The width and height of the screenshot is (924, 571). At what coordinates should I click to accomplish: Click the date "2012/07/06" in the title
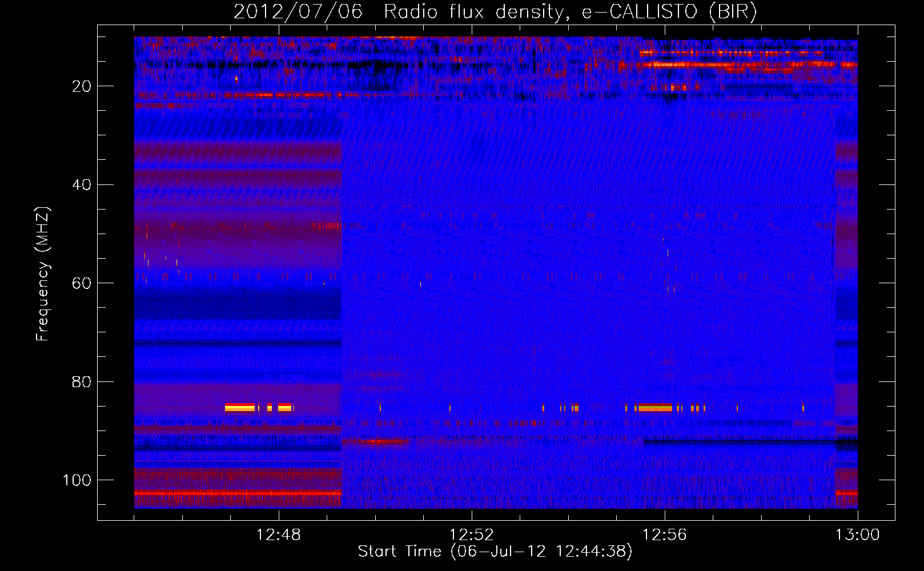(298, 12)
